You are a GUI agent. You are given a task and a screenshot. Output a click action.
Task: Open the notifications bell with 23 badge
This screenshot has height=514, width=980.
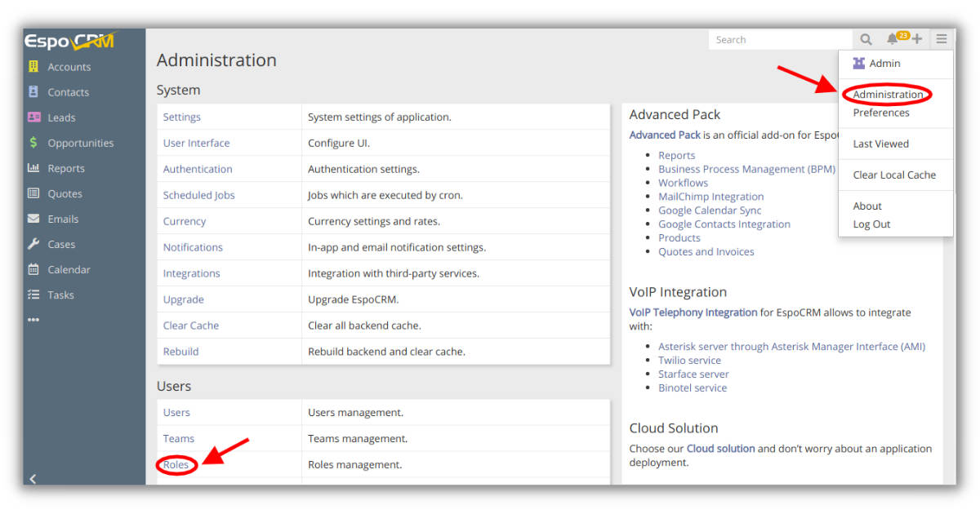(892, 38)
